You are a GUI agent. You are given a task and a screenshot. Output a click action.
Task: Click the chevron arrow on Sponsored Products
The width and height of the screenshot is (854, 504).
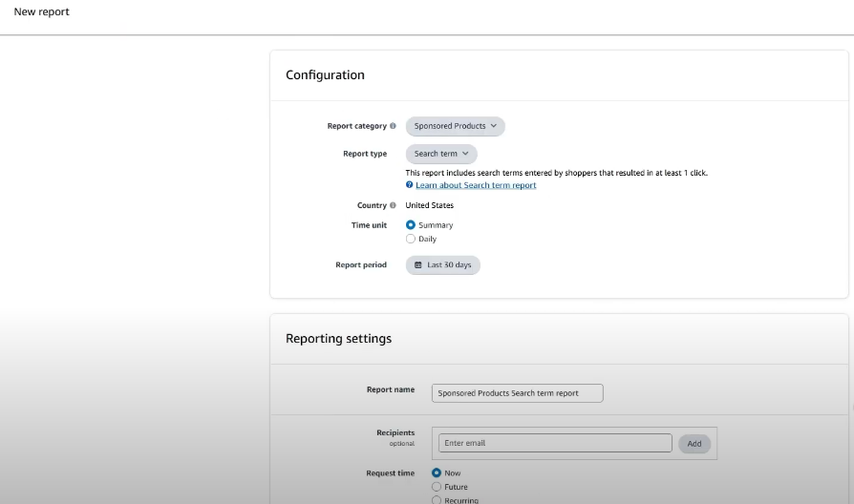pyautogui.click(x=494, y=126)
